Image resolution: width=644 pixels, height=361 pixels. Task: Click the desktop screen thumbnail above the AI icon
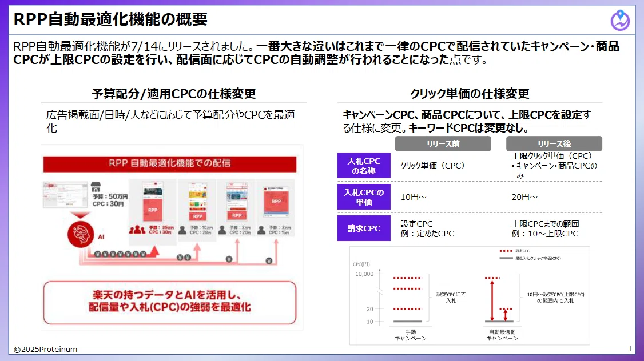[x=65, y=195]
